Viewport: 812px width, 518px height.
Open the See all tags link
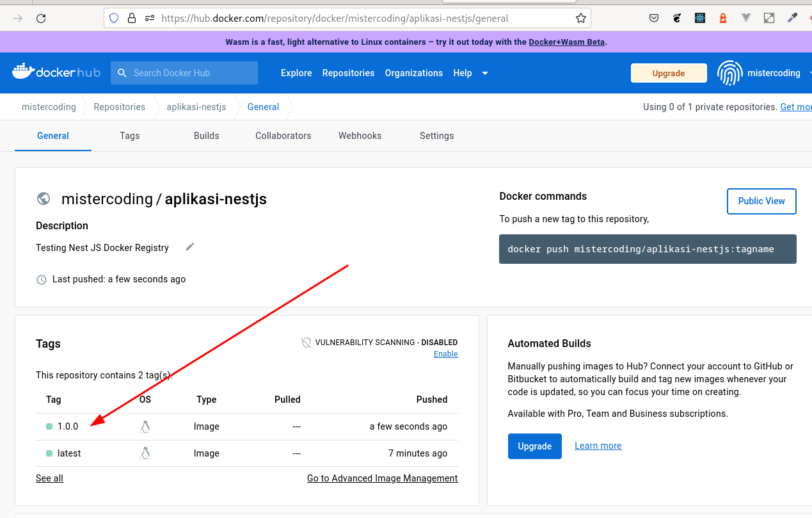(x=49, y=478)
